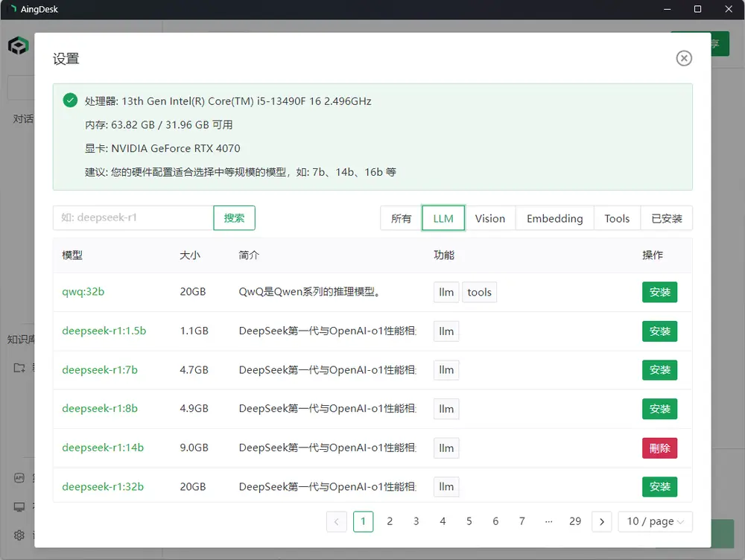The height and width of the screenshot is (560, 745).
Task: Click the previous page arrow
Action: tap(337, 521)
